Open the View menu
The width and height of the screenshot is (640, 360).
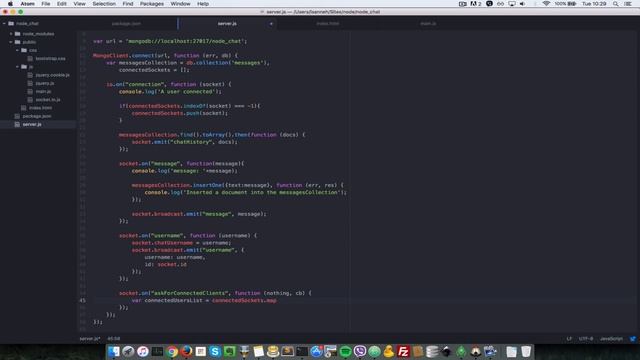tap(80, 4)
